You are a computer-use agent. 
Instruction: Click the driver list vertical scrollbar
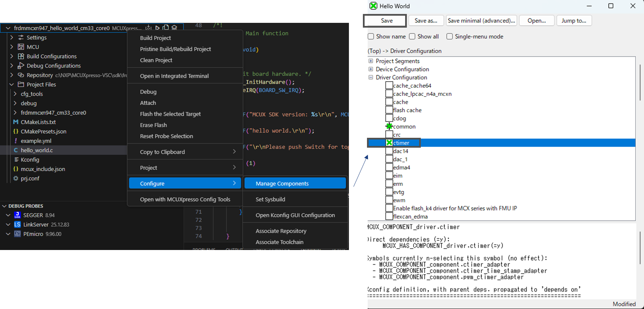(640, 82)
